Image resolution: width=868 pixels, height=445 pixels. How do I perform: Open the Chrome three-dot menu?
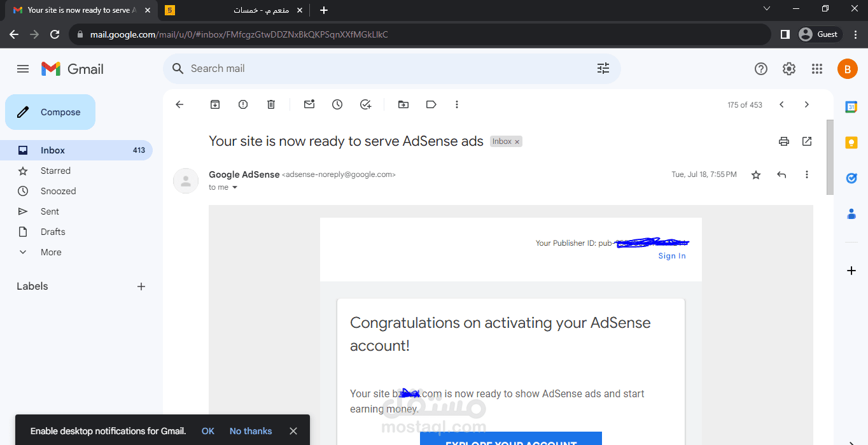(854, 34)
